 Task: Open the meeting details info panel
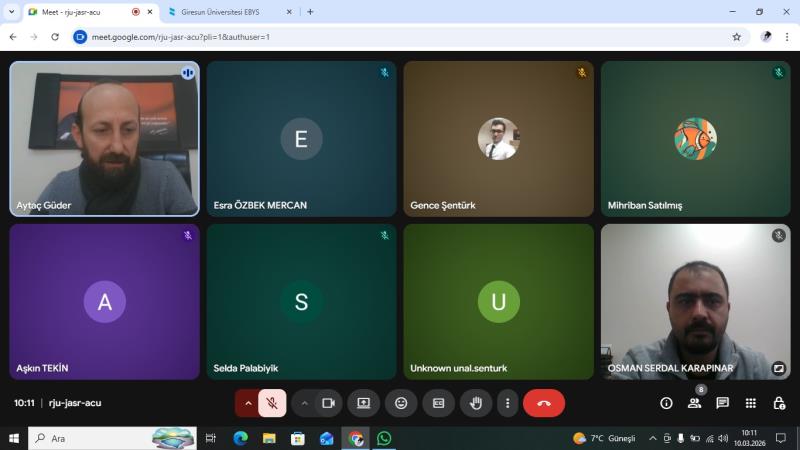[x=666, y=403]
